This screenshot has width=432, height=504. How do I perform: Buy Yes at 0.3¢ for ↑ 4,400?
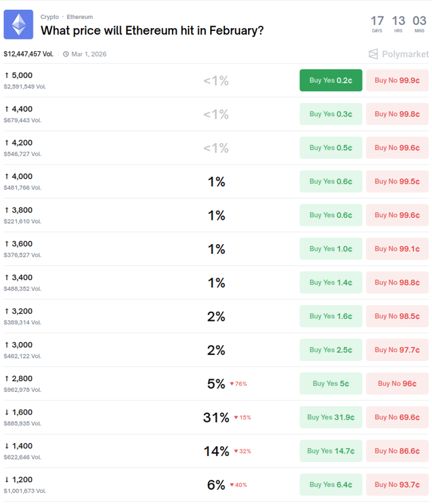[x=331, y=114]
